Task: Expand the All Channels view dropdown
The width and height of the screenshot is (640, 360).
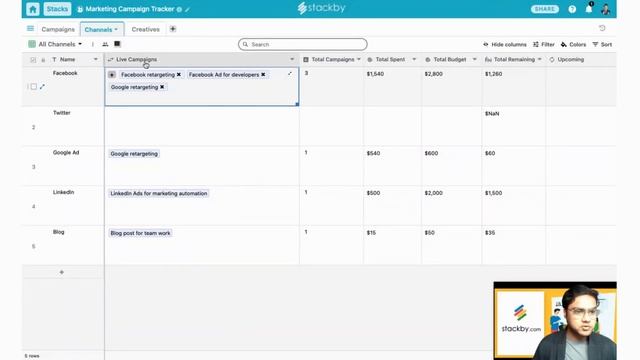Action: pos(55,44)
